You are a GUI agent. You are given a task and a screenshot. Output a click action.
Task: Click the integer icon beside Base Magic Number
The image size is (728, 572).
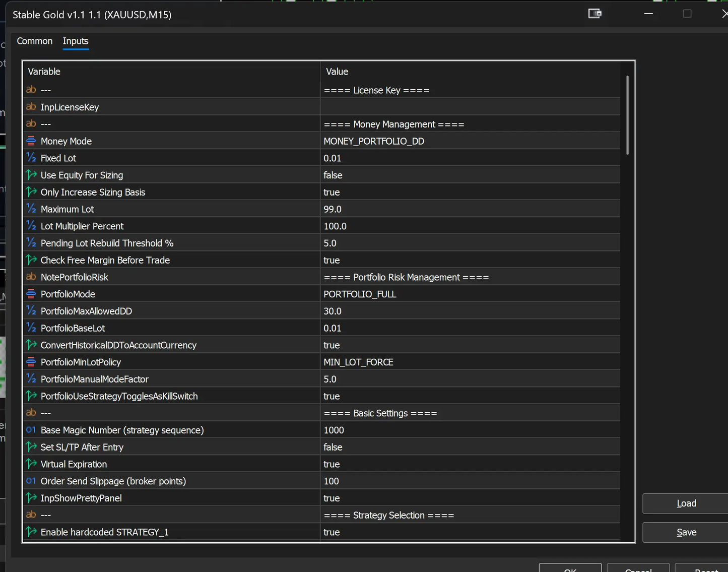(31, 430)
